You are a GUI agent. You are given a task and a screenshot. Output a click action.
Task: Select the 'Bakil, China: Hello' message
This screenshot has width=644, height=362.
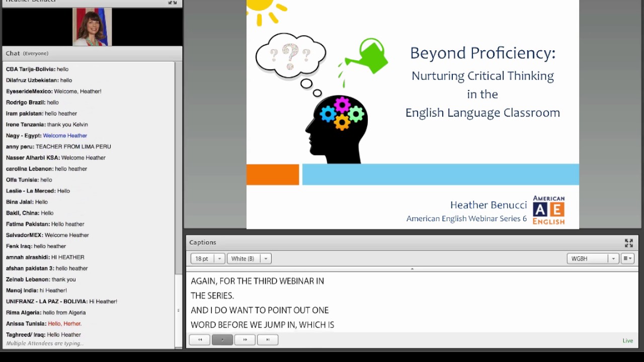pyautogui.click(x=30, y=213)
